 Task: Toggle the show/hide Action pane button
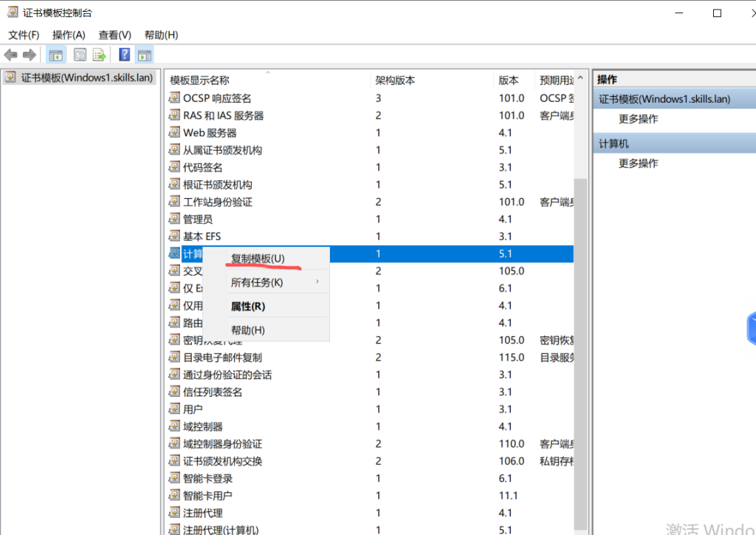[x=145, y=55]
